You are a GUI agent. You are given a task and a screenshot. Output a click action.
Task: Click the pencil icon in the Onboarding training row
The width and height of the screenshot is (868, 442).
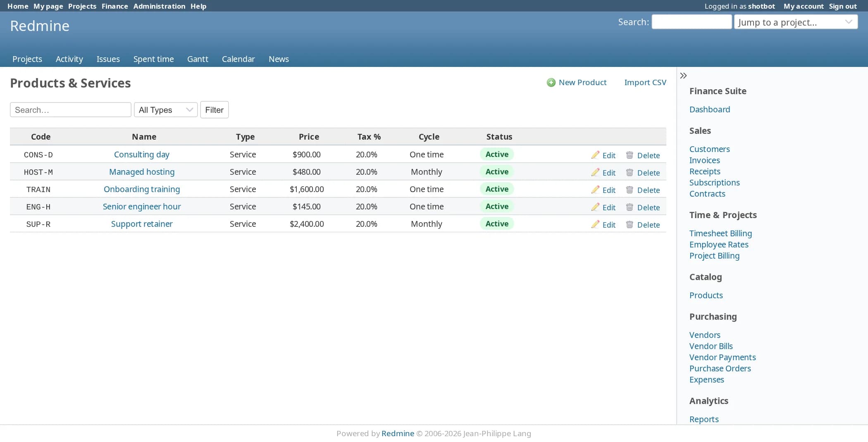[x=595, y=190]
